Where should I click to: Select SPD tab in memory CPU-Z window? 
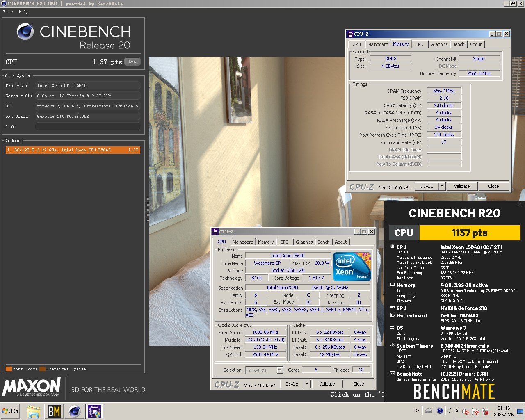419,44
